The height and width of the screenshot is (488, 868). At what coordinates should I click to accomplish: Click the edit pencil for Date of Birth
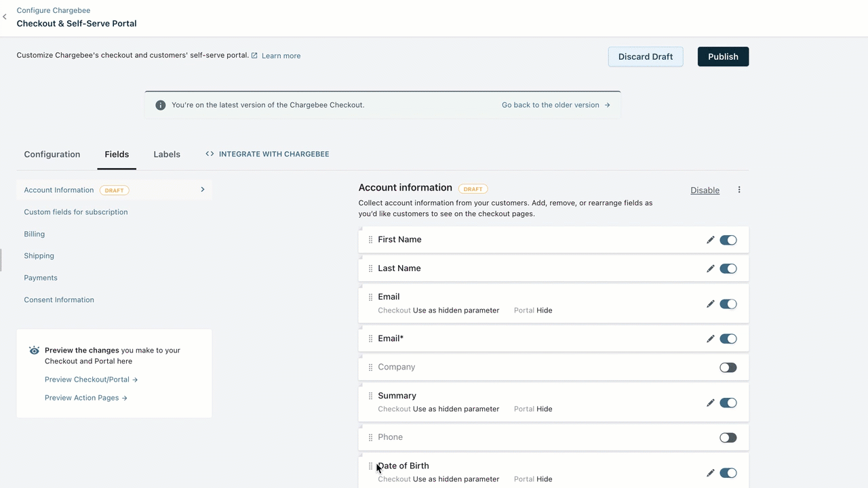click(x=710, y=473)
